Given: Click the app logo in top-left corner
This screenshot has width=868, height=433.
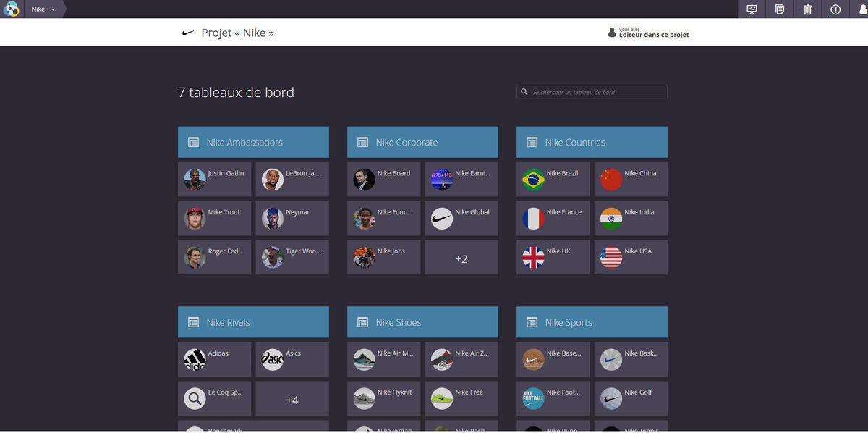Looking at the screenshot, I should tap(11, 9).
